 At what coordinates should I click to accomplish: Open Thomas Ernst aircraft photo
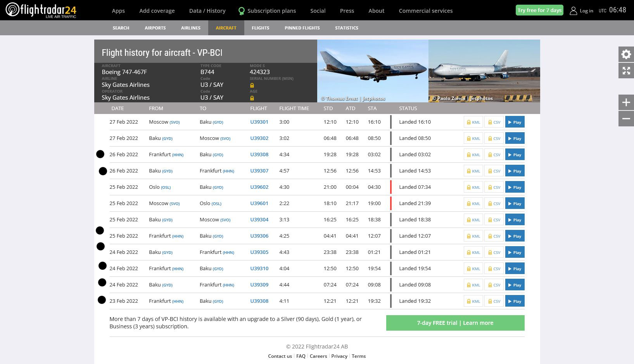pyautogui.click(x=373, y=71)
